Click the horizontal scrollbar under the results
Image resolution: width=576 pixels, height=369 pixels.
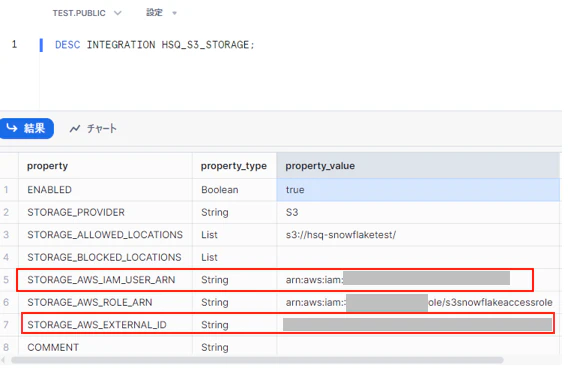(257, 360)
